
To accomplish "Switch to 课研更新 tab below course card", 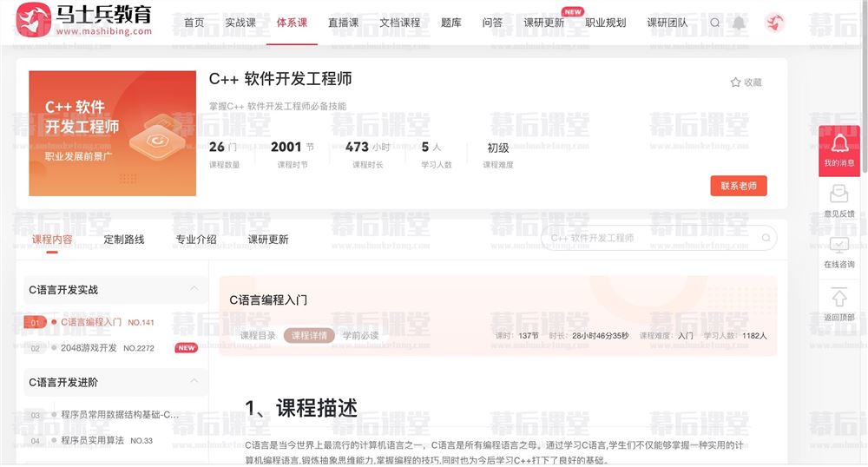I will click(268, 240).
